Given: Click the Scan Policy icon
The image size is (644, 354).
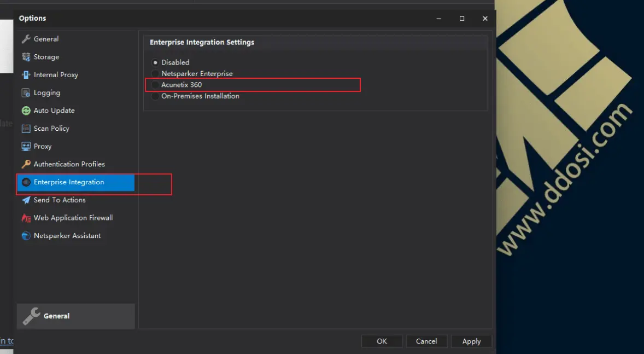Looking at the screenshot, I should 26,129.
